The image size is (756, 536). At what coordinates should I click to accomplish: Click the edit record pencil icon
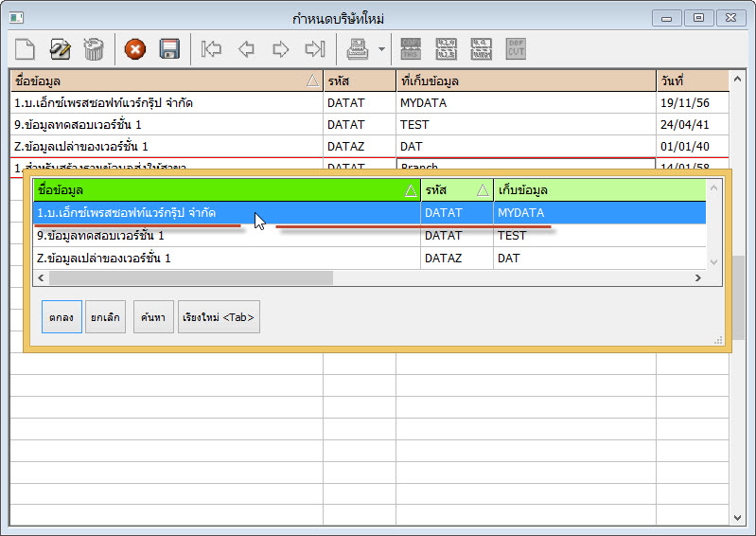coord(60,49)
